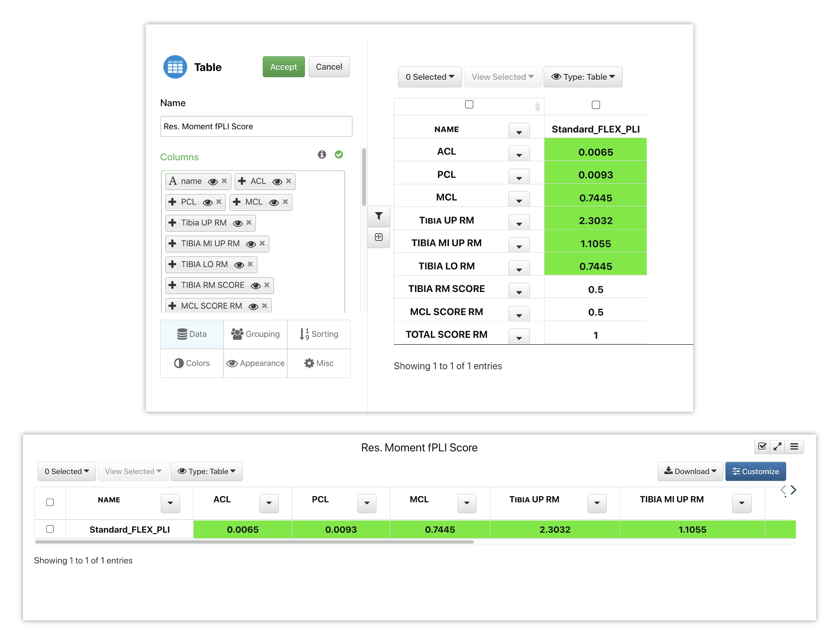
Task: Remove the TIBIA LO RM chip
Action: (x=250, y=264)
